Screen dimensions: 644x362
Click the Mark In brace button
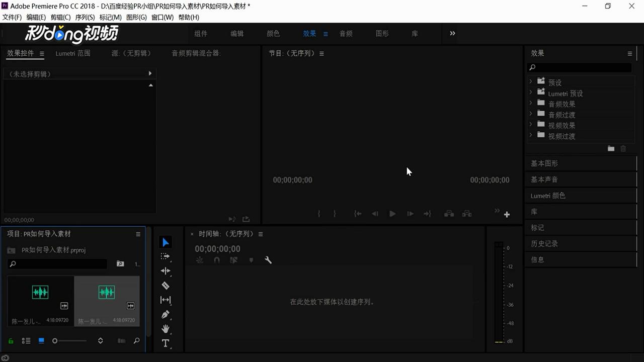click(319, 214)
